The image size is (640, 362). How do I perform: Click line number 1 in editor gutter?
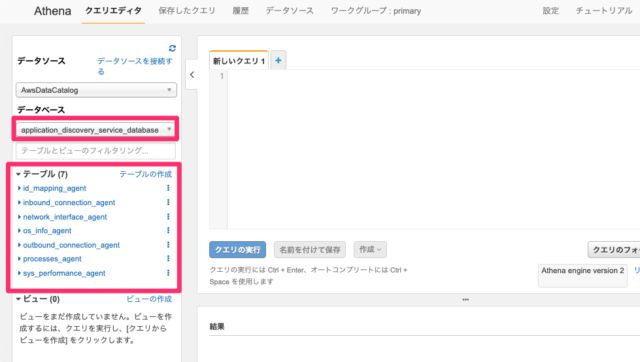pos(222,76)
